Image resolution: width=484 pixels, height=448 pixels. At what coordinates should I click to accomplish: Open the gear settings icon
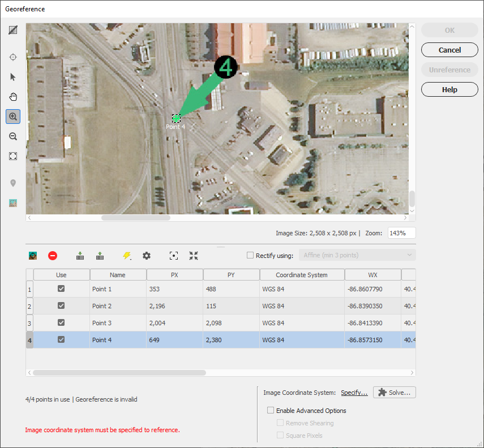[147, 256]
